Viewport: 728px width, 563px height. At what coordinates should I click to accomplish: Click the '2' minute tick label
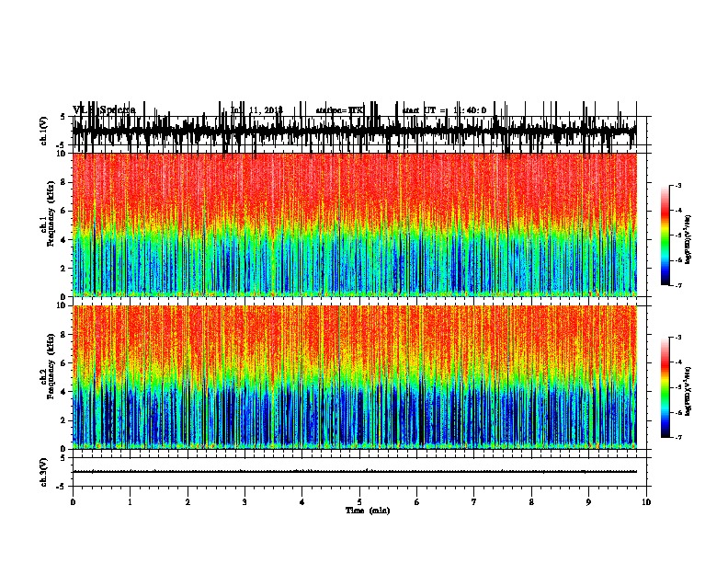click(x=188, y=502)
